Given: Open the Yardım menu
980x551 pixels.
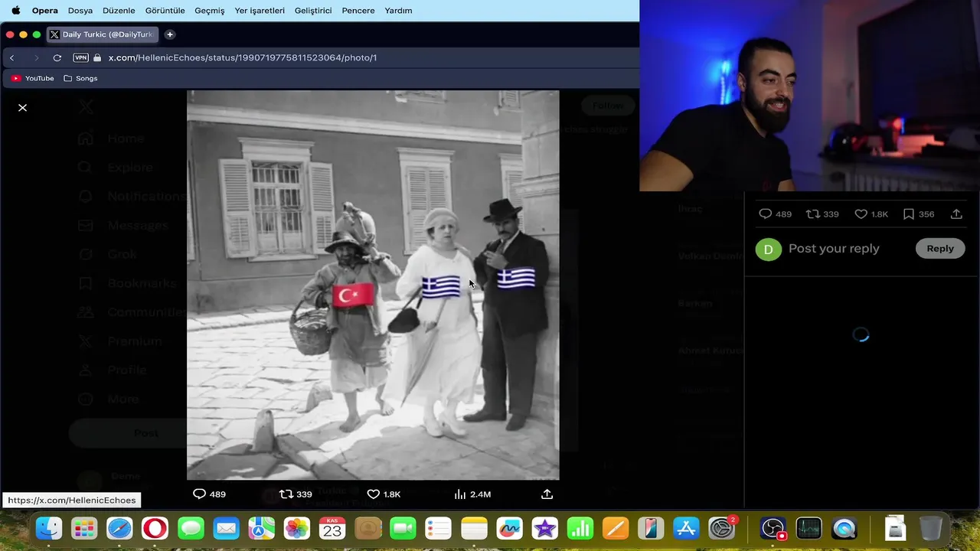Looking at the screenshot, I should (x=398, y=11).
